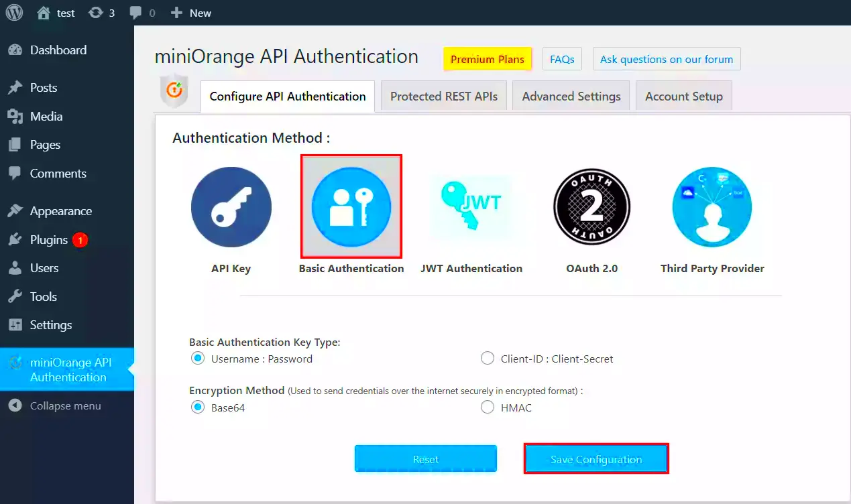Click the New text in admin bar
Viewport: 851px width, 504px height.
[201, 13]
